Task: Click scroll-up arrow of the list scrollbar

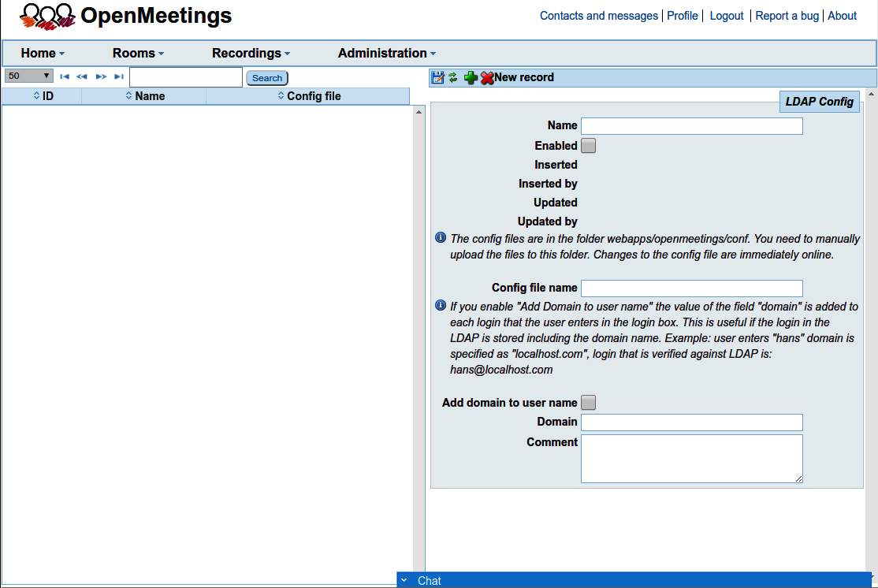Action: pyautogui.click(x=419, y=112)
